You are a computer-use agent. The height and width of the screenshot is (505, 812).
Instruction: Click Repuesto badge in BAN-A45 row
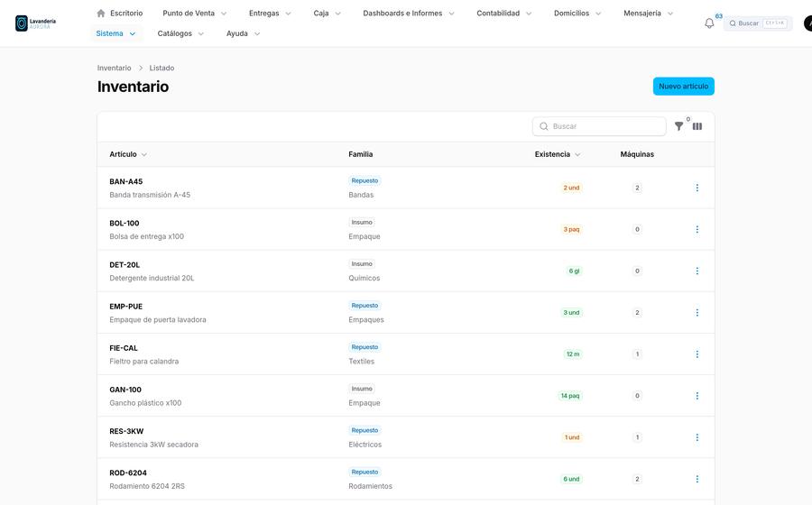[364, 180]
